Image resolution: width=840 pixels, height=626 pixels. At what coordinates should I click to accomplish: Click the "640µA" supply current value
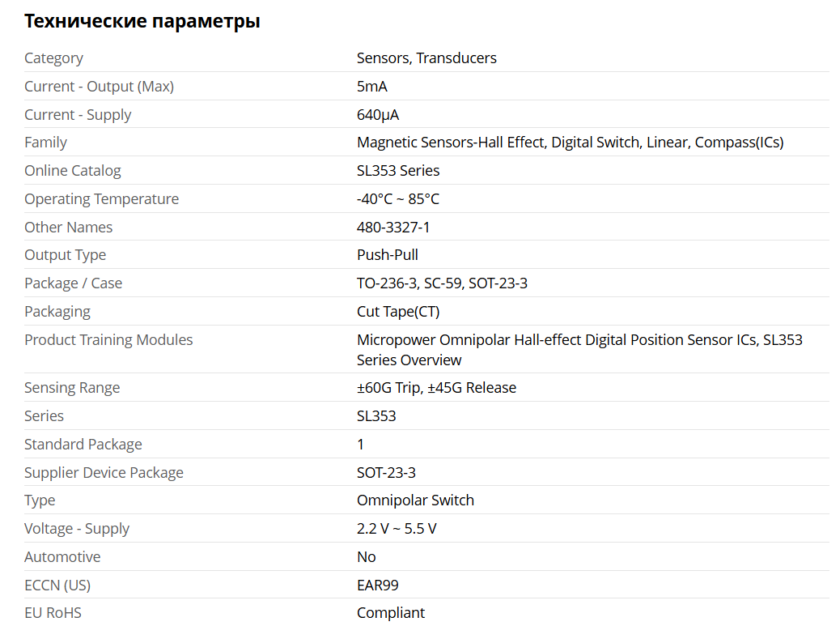click(x=378, y=115)
